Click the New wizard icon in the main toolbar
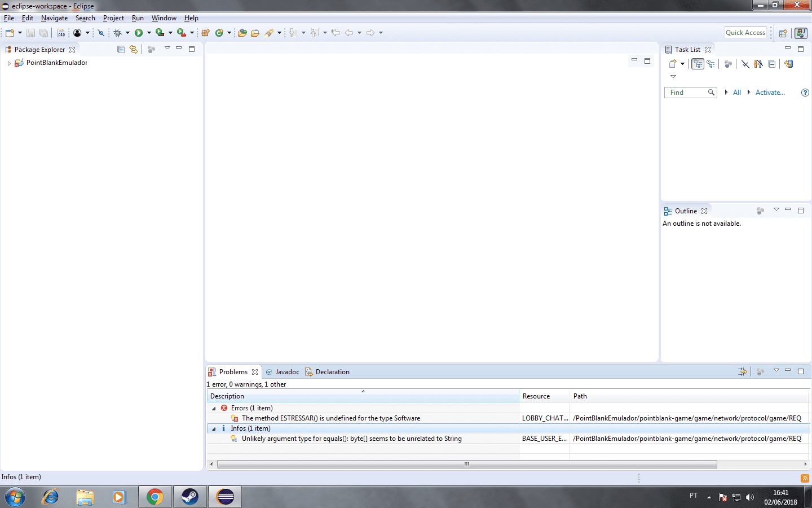 (10, 33)
